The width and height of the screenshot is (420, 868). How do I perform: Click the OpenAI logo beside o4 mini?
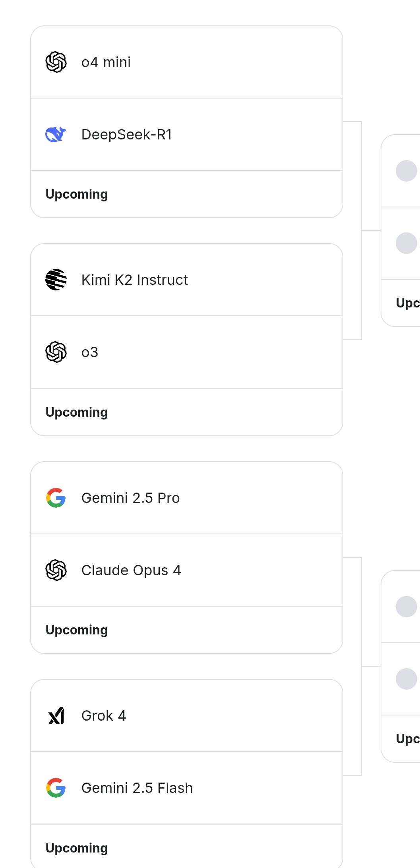click(56, 62)
